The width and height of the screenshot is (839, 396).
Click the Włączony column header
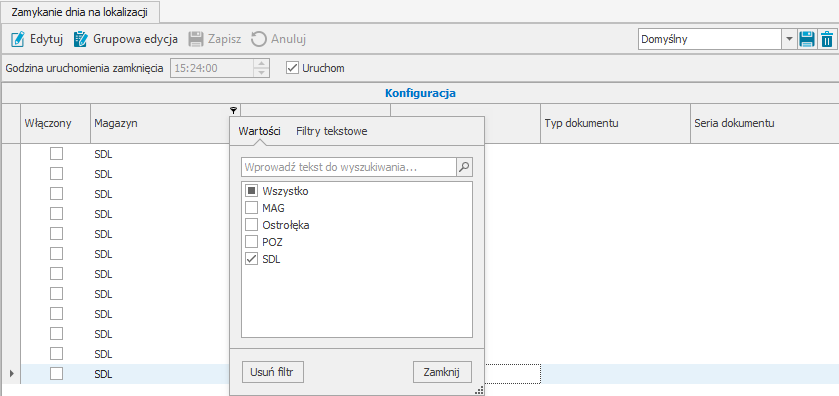click(x=56, y=124)
